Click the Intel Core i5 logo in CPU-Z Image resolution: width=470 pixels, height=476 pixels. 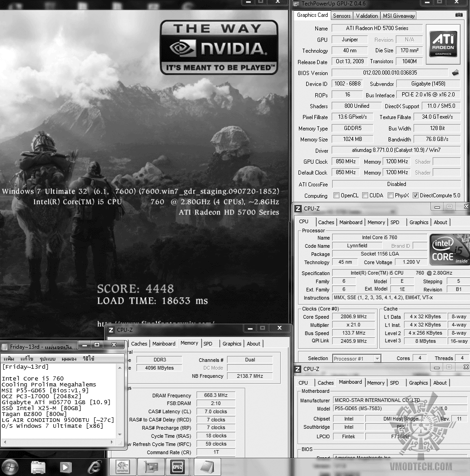point(450,249)
